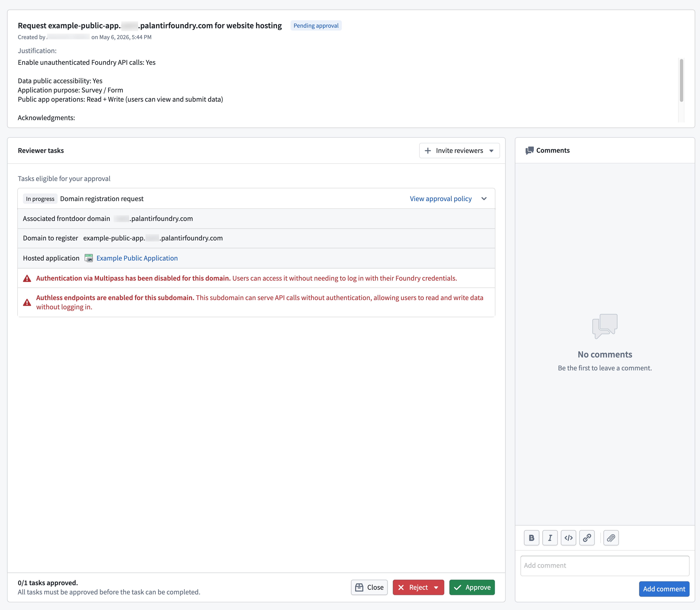Collapse the Domain registration request chevron
The width and height of the screenshot is (700, 610).
pyautogui.click(x=484, y=199)
